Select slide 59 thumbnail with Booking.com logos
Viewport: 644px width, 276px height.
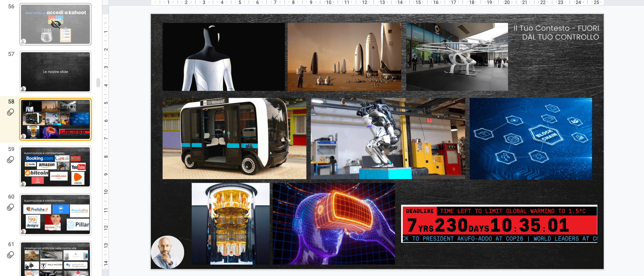(55, 167)
